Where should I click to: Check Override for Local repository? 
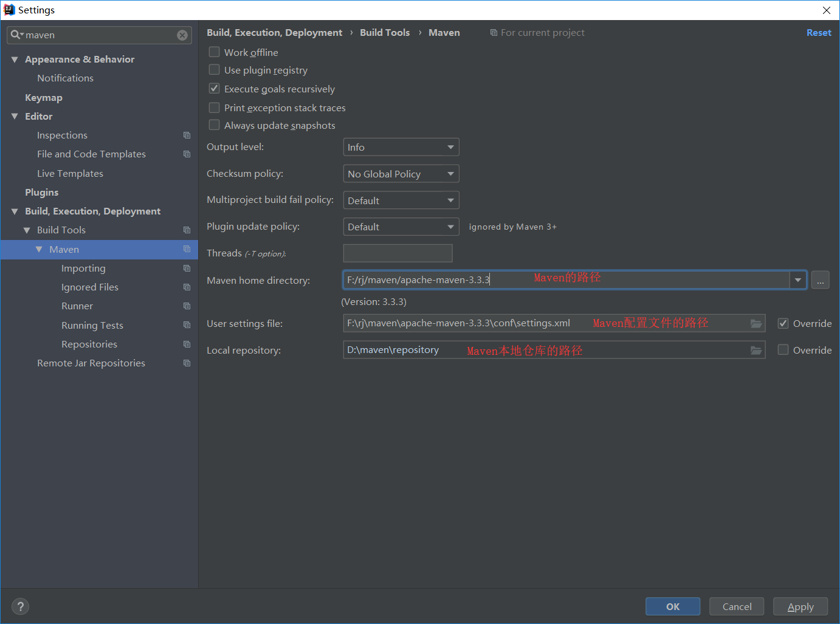[x=783, y=349]
